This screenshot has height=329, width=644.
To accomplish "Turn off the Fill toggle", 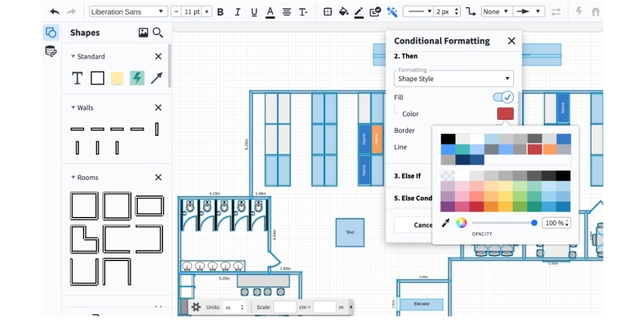I will click(503, 97).
